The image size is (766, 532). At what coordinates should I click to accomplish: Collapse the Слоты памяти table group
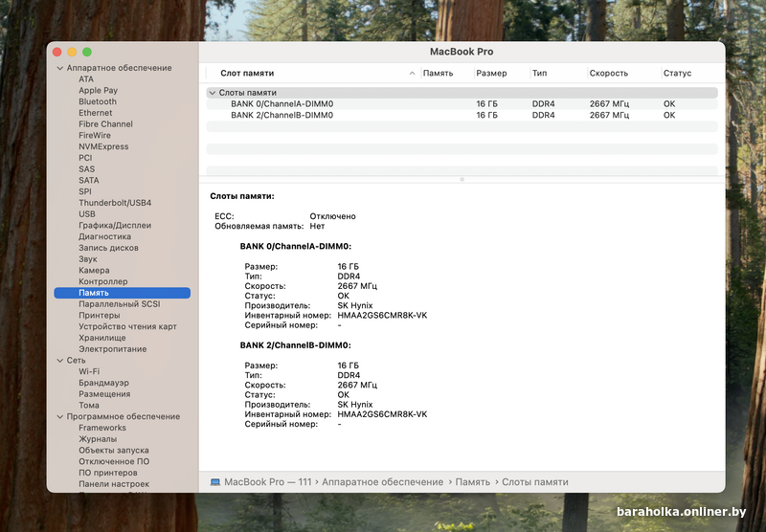(x=212, y=93)
